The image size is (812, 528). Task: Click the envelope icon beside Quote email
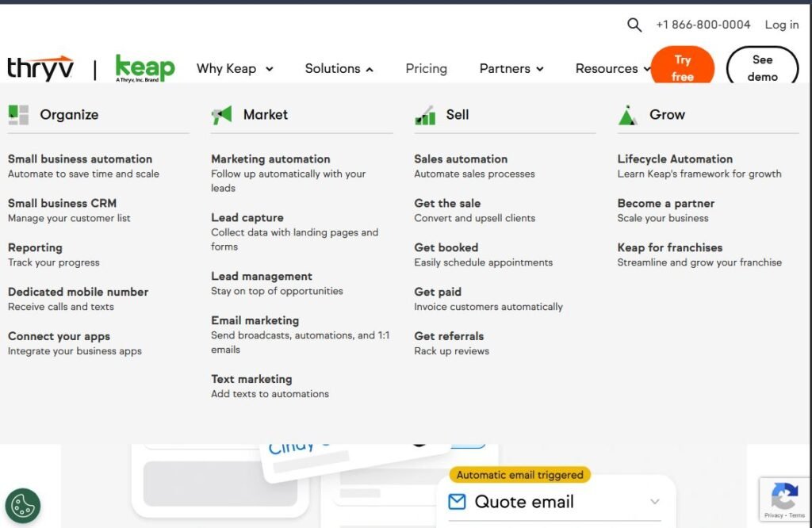(457, 501)
